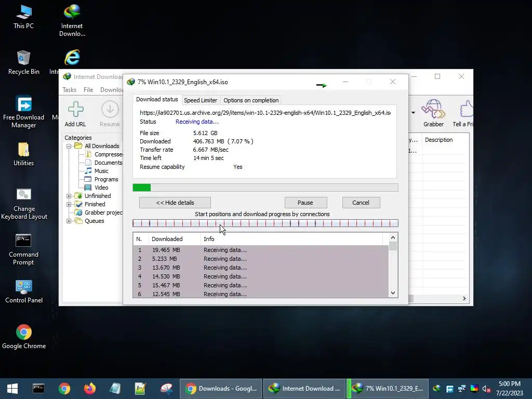Select All Downloads category

102,146
